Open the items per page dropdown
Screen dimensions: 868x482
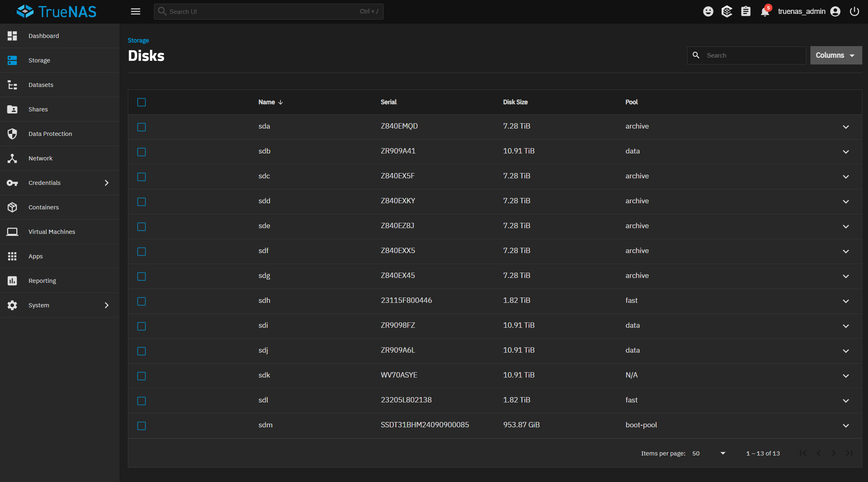tap(709, 453)
